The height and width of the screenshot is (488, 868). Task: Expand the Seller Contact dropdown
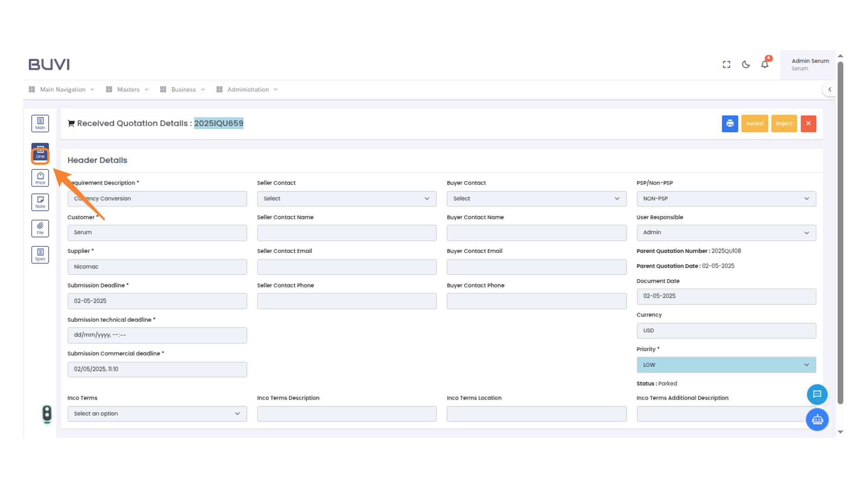346,198
